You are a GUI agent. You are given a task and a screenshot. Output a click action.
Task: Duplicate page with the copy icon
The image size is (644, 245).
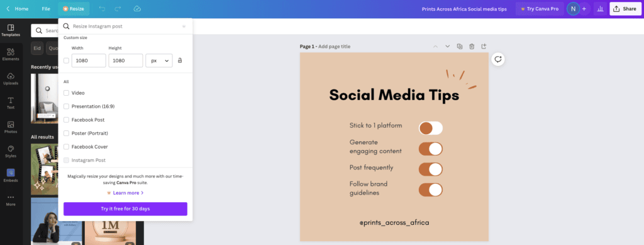tap(460, 47)
